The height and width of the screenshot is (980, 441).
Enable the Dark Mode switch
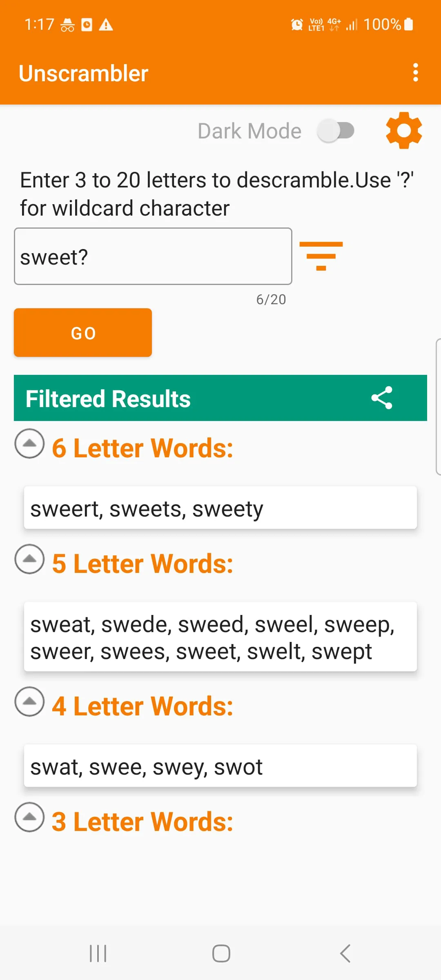[x=336, y=131]
